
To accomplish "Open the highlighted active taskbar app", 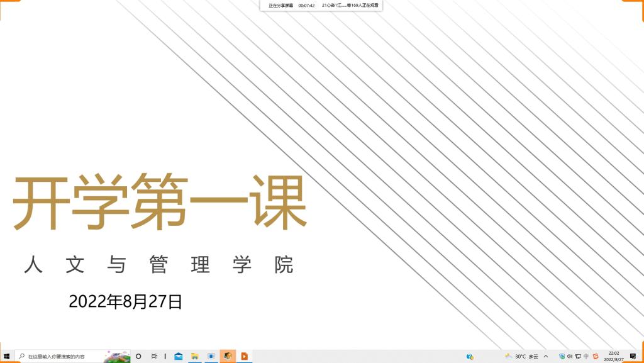I will (x=228, y=356).
